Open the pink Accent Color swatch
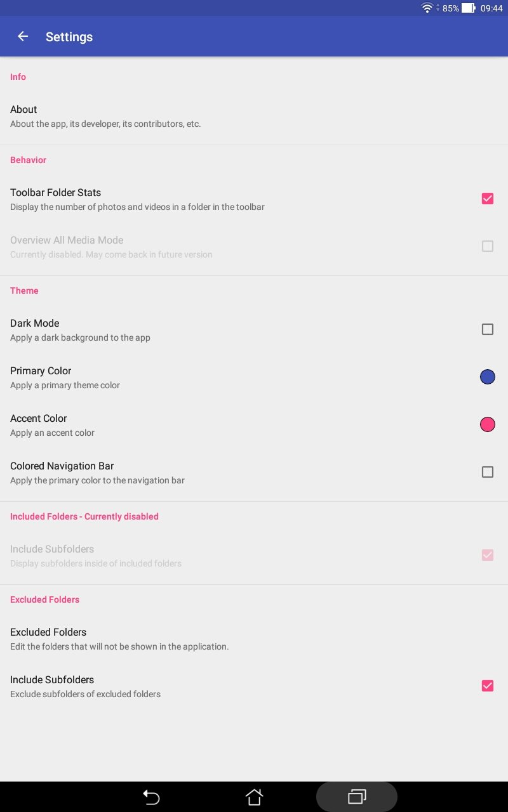The height and width of the screenshot is (812, 508). (x=488, y=424)
